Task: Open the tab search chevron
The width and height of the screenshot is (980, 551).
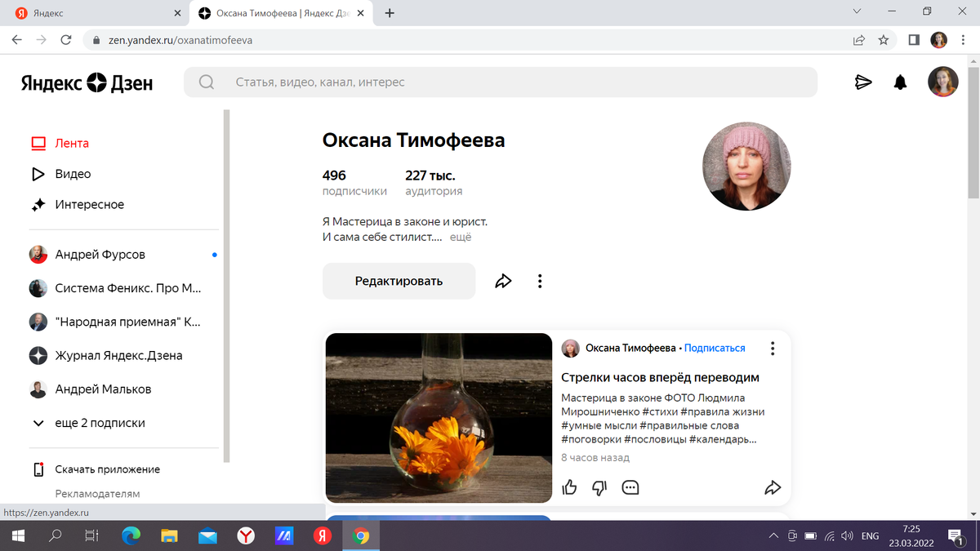Action: [x=857, y=12]
